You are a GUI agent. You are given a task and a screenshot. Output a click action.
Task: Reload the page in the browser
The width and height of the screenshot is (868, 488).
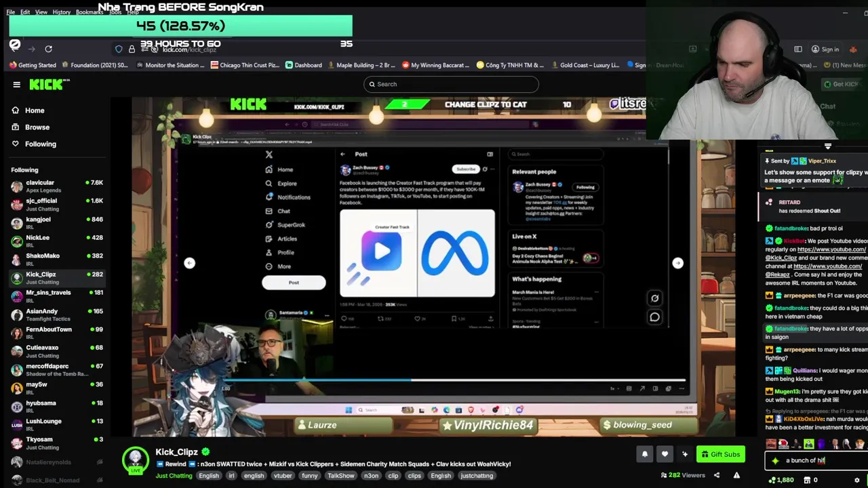pos(48,49)
